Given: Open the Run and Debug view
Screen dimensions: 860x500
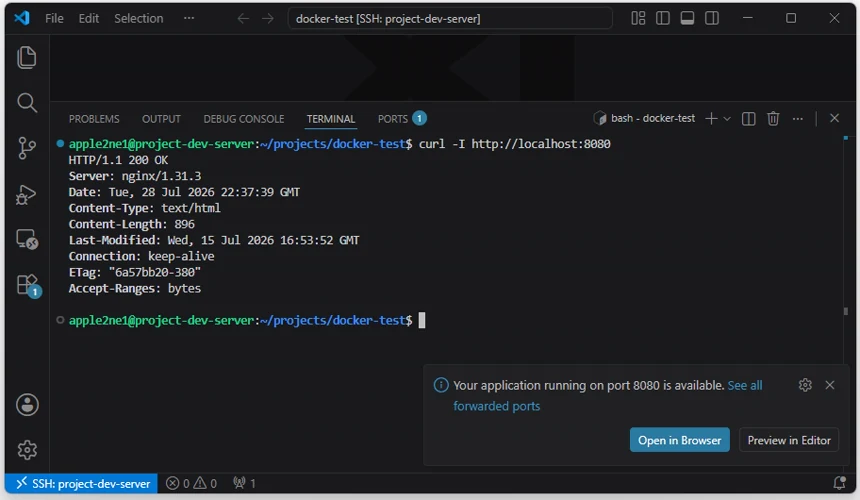Looking at the screenshot, I should [x=26, y=194].
